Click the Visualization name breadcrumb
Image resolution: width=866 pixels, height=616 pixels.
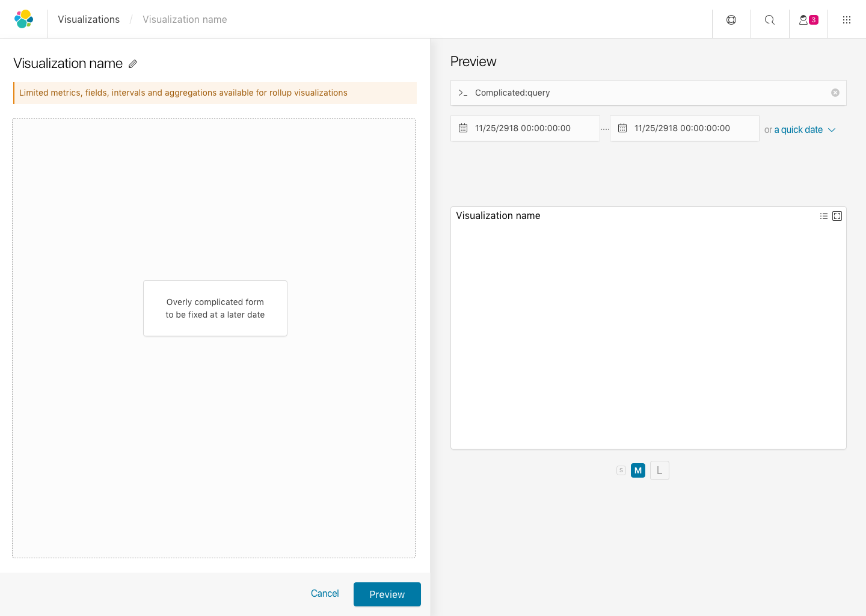click(x=185, y=19)
